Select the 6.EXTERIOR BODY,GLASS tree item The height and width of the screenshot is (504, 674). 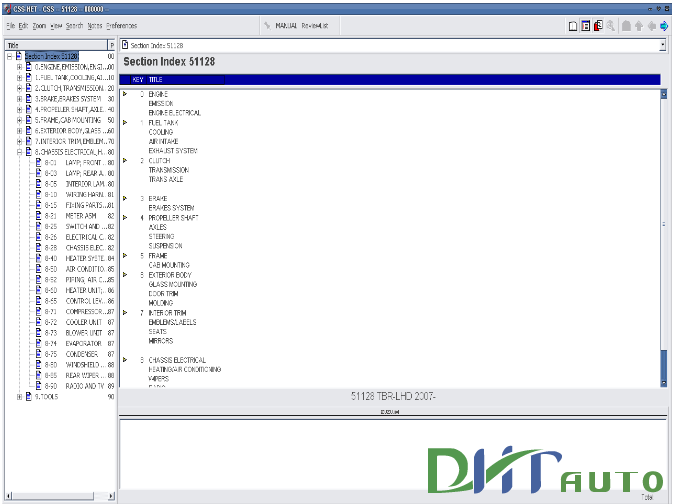point(70,131)
